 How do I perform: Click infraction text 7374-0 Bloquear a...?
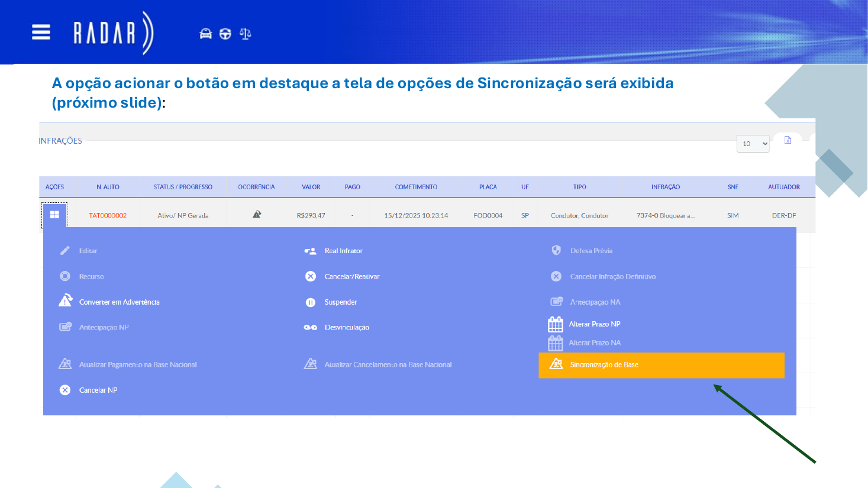(666, 215)
